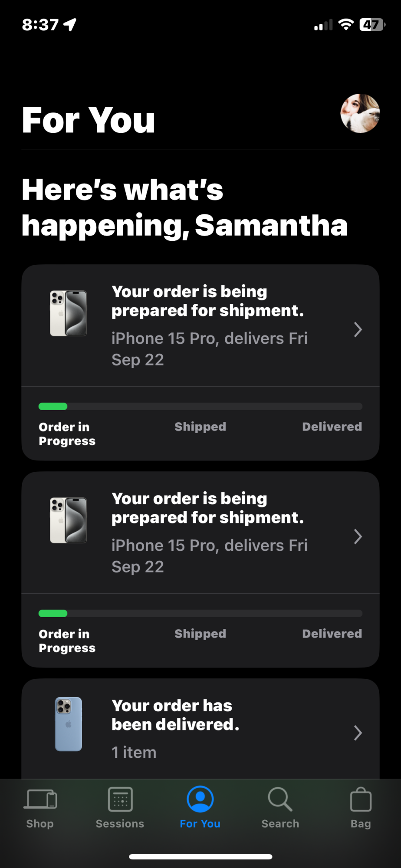Tap the profile avatar picture
The image size is (401, 868).
coord(360,113)
